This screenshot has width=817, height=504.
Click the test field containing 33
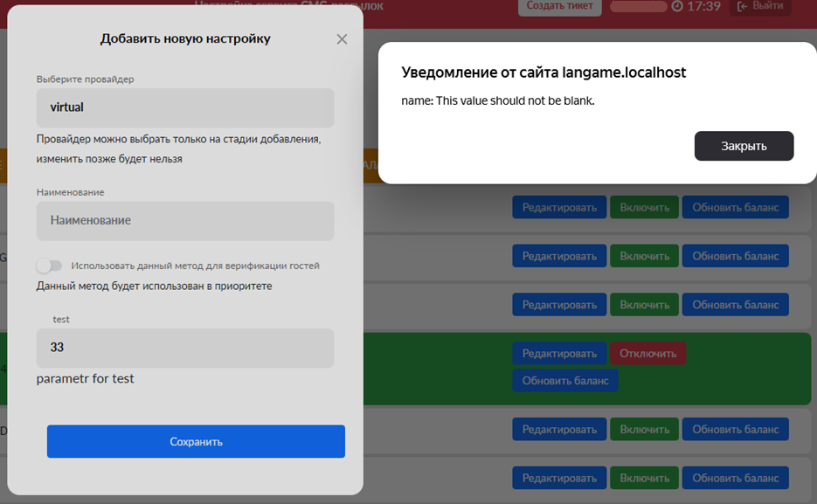(185, 348)
